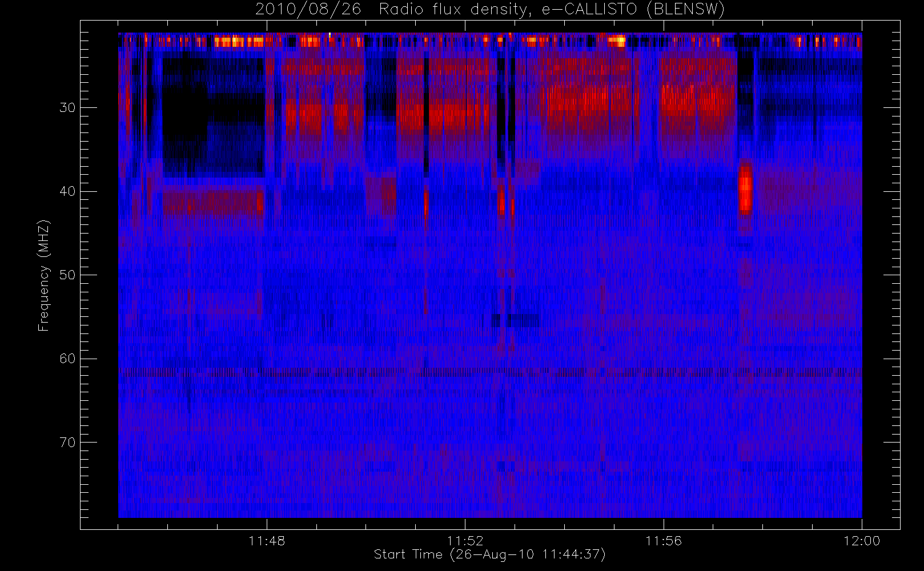The height and width of the screenshot is (571, 924).
Task: Select the 30 frequency tick label
Action: coord(67,107)
